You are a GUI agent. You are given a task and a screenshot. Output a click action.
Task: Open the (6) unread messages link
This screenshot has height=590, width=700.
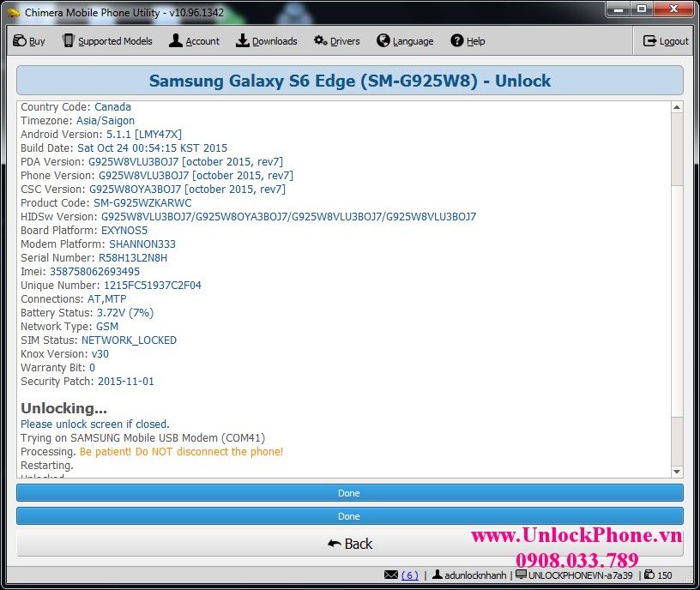click(x=409, y=575)
